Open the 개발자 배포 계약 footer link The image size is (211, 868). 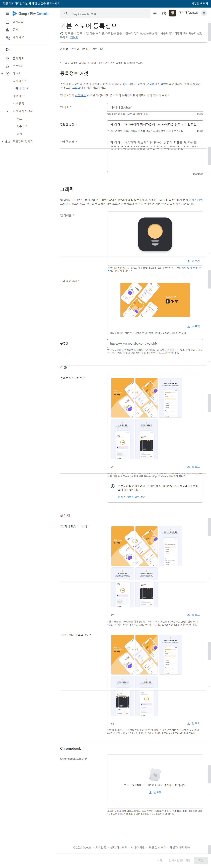point(180,847)
